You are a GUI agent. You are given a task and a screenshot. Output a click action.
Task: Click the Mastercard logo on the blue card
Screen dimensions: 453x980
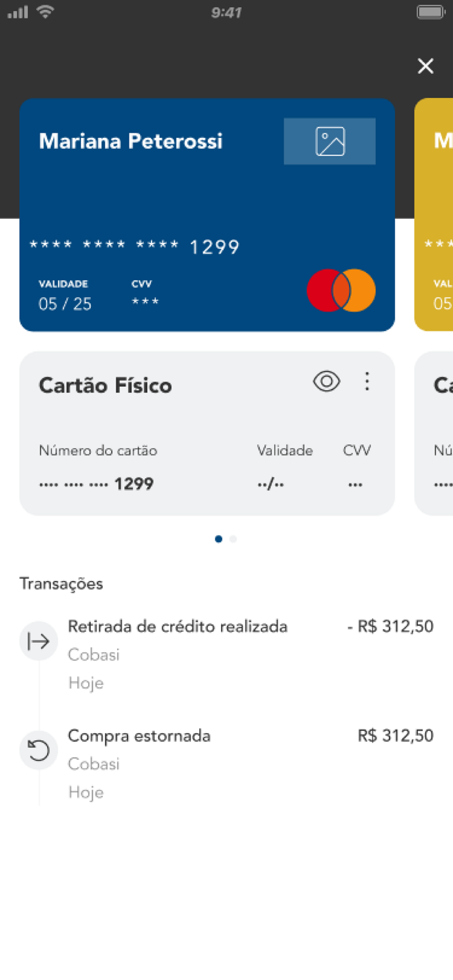[x=341, y=289]
